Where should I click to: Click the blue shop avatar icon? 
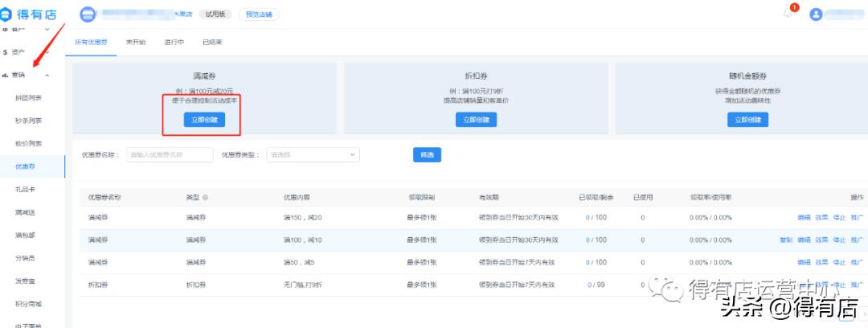pos(88,14)
